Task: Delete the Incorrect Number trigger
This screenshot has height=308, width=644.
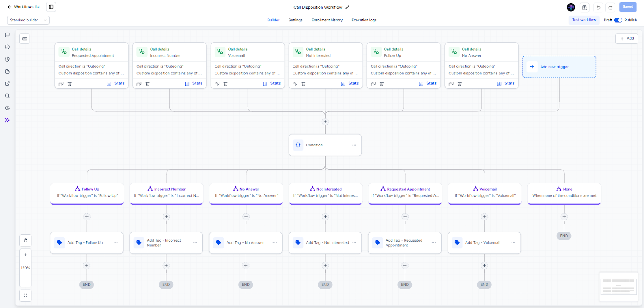Action: click(x=148, y=84)
